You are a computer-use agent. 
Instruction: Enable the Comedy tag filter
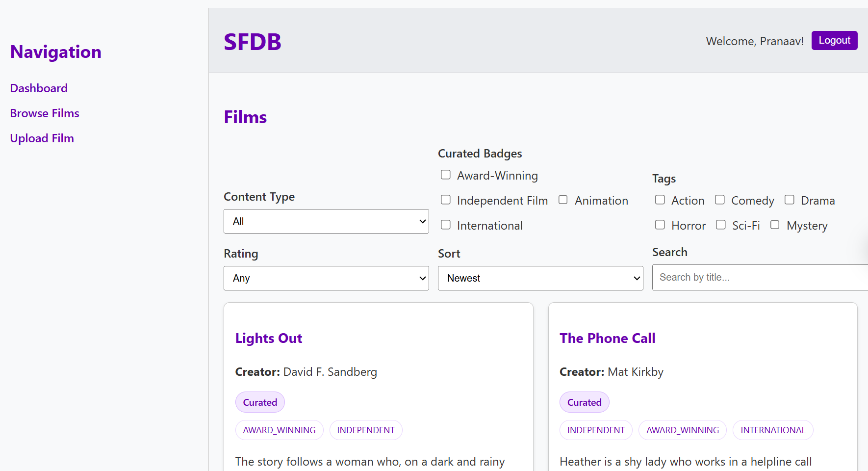click(x=720, y=200)
